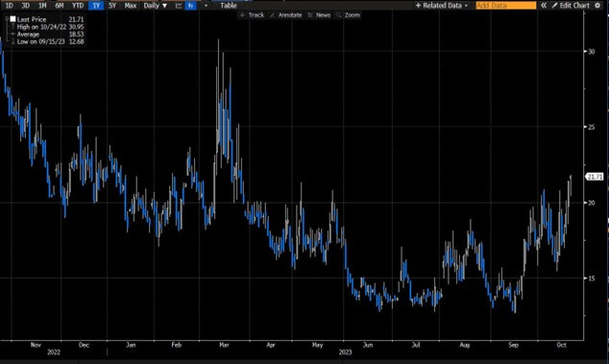The width and height of the screenshot is (609, 364).
Task: Click the 30 tick on price axis
Action: [591, 52]
